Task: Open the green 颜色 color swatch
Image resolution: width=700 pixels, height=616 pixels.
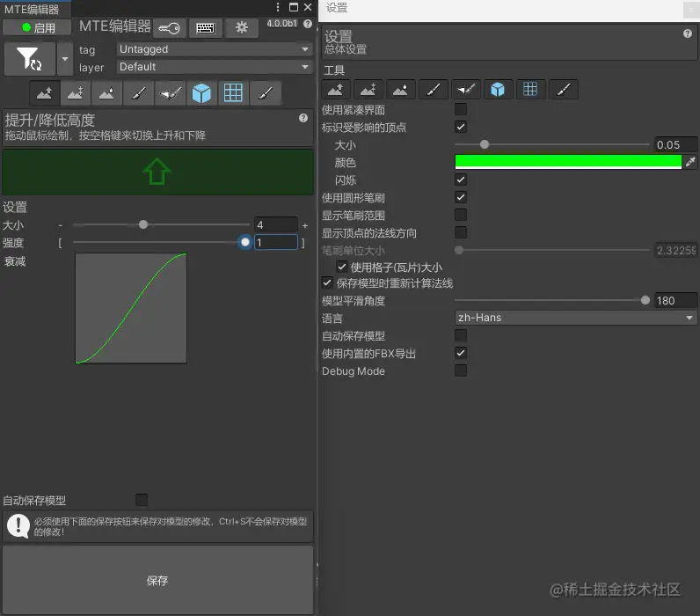Action: click(568, 162)
